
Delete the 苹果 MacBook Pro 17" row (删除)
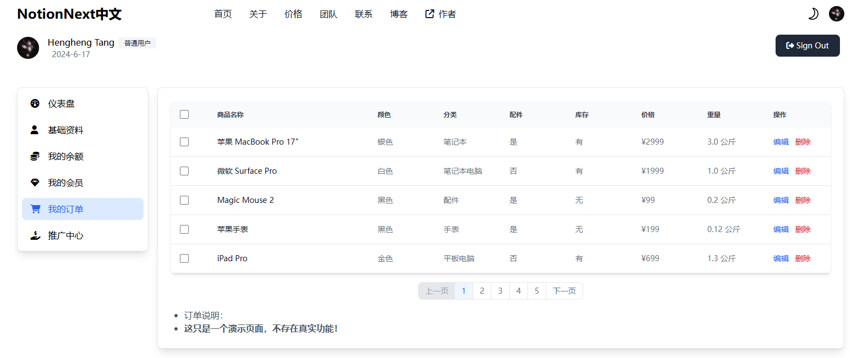803,142
